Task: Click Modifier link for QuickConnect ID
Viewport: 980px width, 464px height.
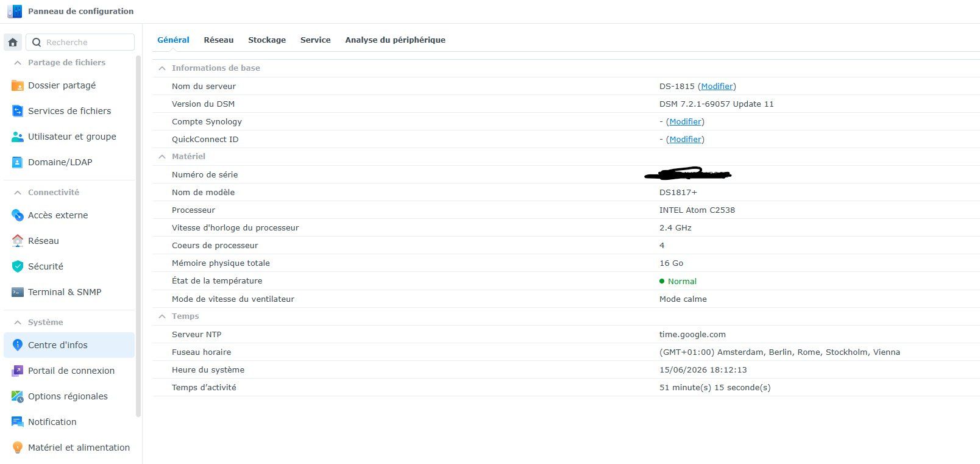Action: point(685,139)
